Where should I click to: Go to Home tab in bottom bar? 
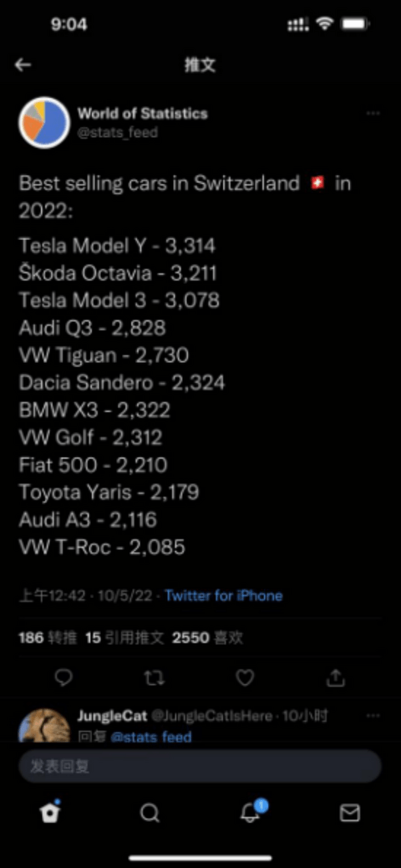pos(50,812)
